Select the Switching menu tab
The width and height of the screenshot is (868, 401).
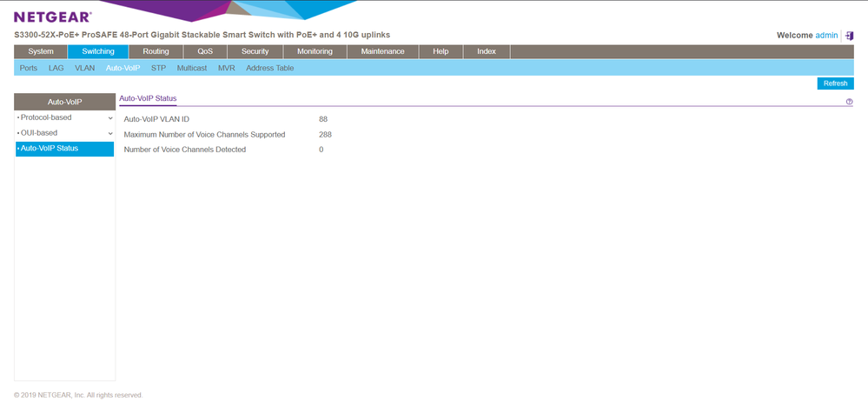[x=98, y=51]
